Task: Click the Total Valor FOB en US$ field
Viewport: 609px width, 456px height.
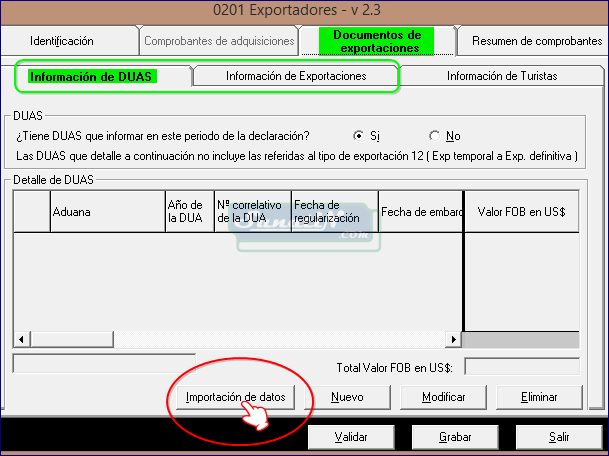Action: pyautogui.click(x=522, y=367)
